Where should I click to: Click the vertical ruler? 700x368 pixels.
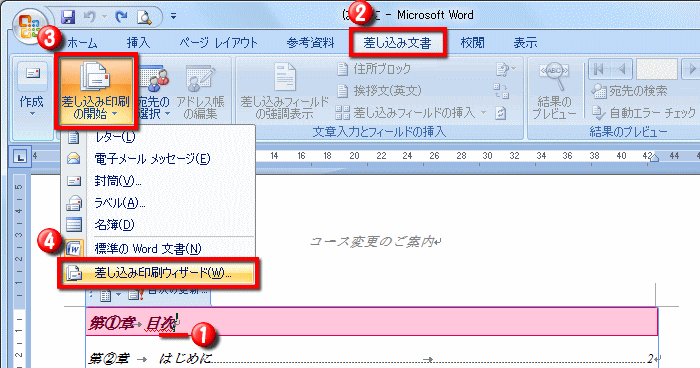pos(20,272)
